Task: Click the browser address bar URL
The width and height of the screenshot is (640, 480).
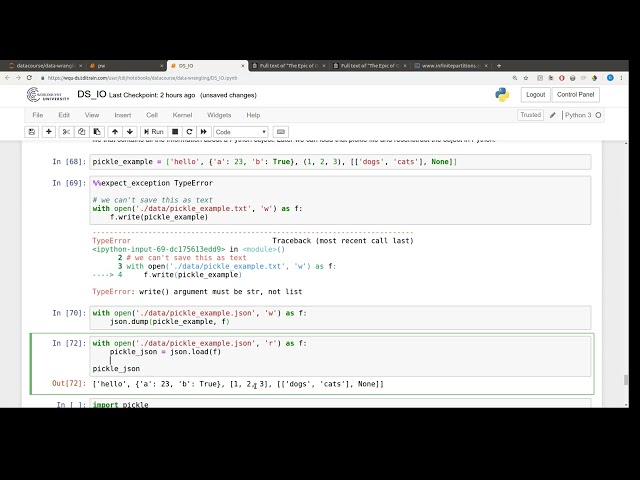Action: tap(142, 78)
